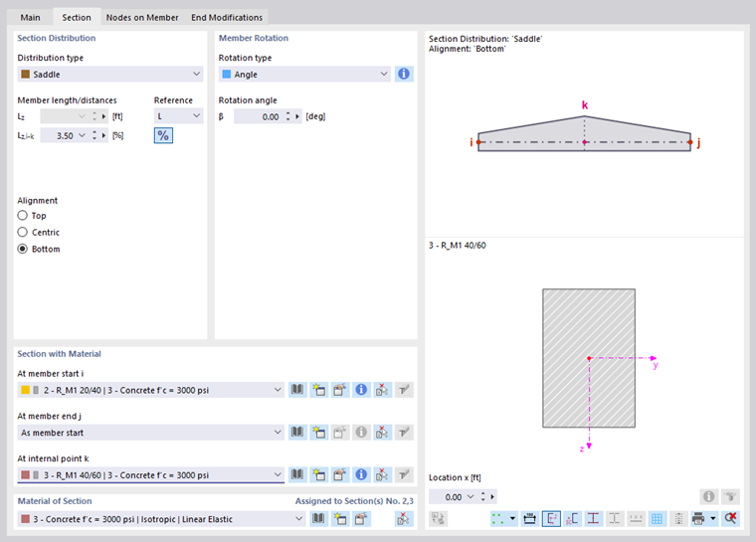Image resolution: width=756 pixels, height=542 pixels.
Task: Select Top alignment option
Action: click(23, 216)
